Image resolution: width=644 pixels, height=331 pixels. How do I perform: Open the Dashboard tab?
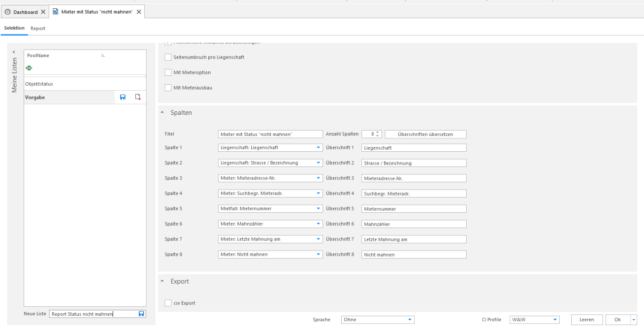coord(25,12)
